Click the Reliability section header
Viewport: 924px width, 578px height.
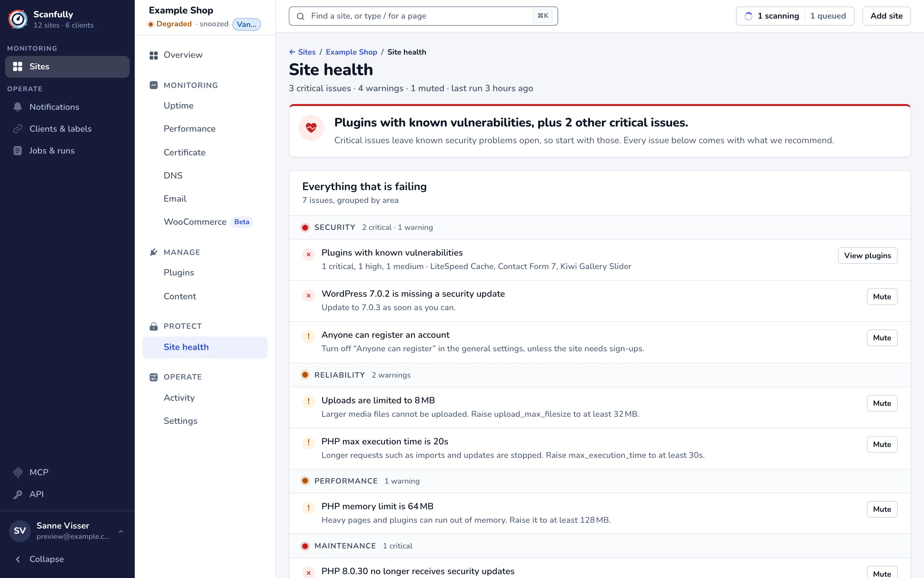click(x=599, y=375)
